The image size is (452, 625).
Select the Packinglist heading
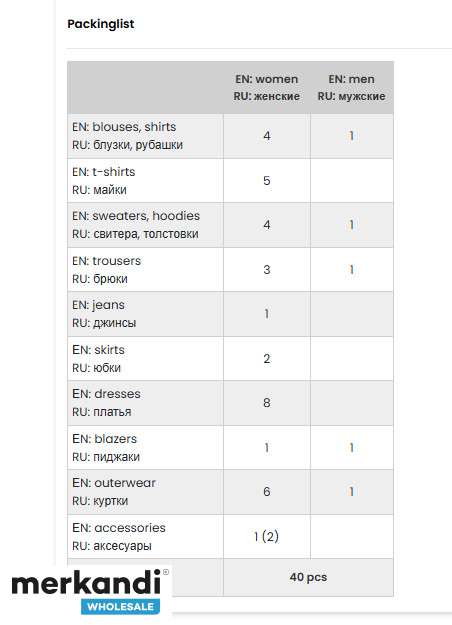click(x=101, y=24)
